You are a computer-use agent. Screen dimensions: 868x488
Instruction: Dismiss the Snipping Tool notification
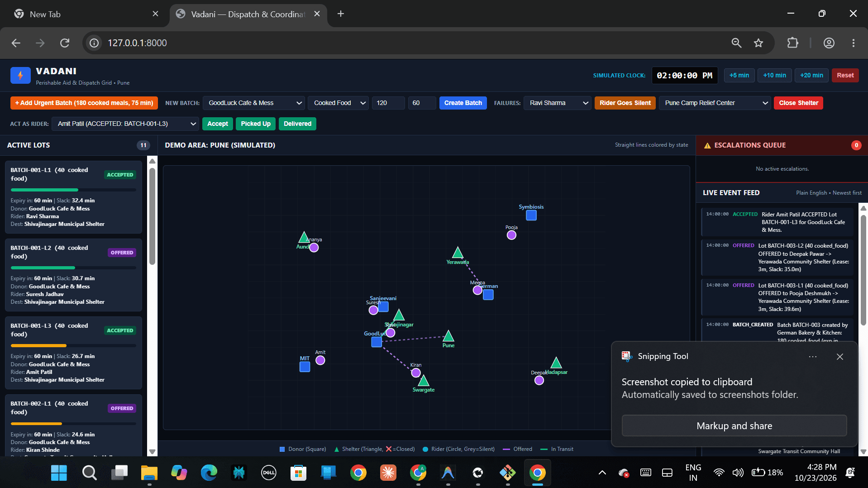tap(840, 357)
